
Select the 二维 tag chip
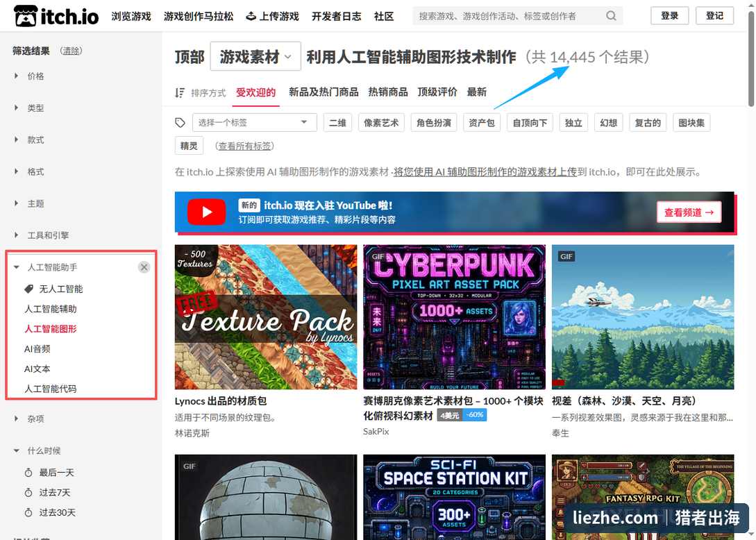337,123
